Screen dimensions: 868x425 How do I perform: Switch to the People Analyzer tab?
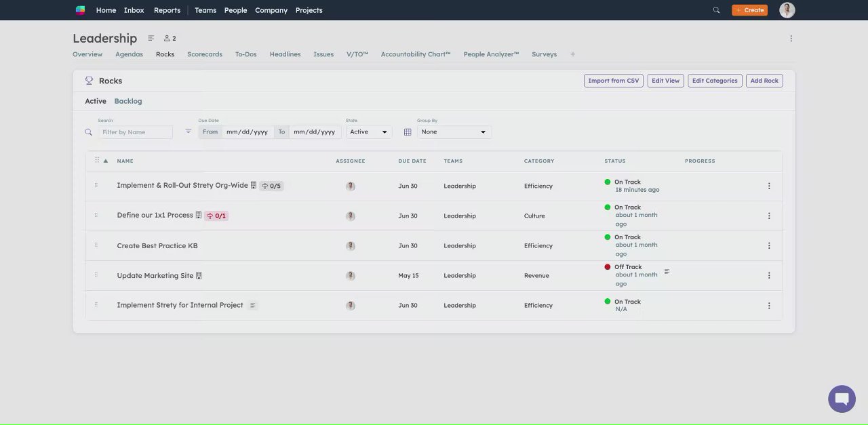[x=491, y=54]
